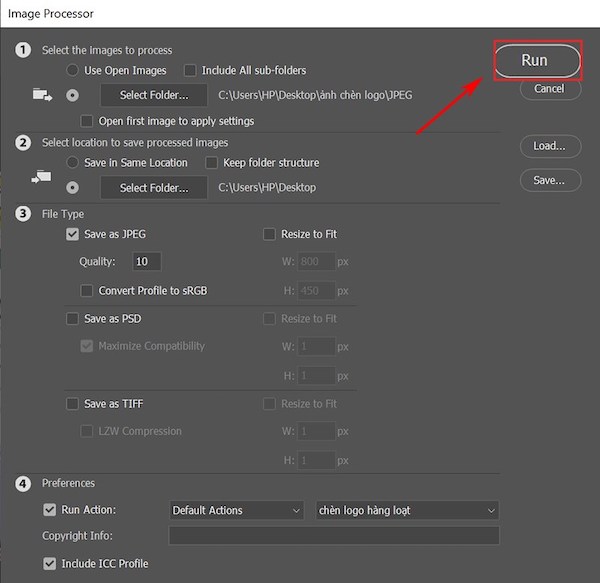The width and height of the screenshot is (600, 583).
Task: Check Keep folder structure
Action: pyautogui.click(x=212, y=162)
